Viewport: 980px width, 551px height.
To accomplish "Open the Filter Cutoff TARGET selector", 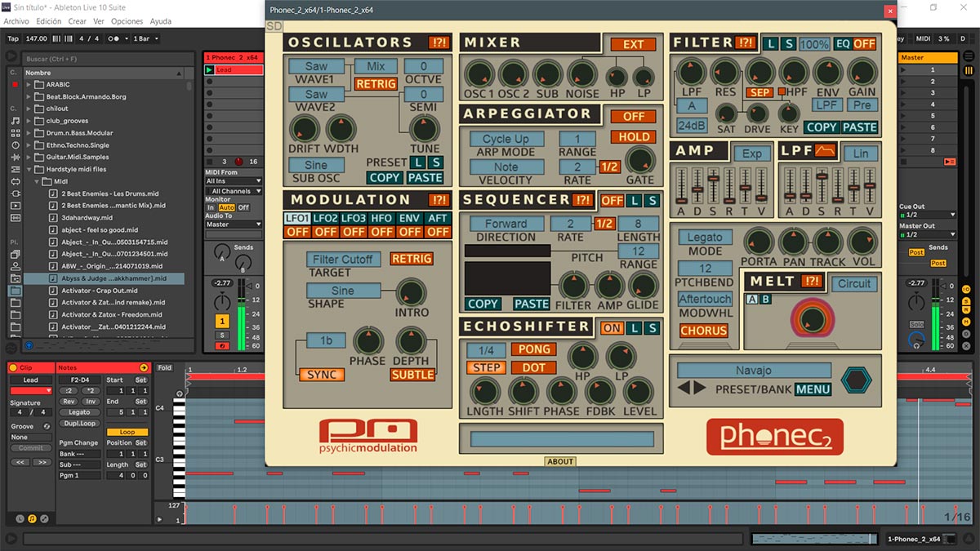I will pos(343,259).
